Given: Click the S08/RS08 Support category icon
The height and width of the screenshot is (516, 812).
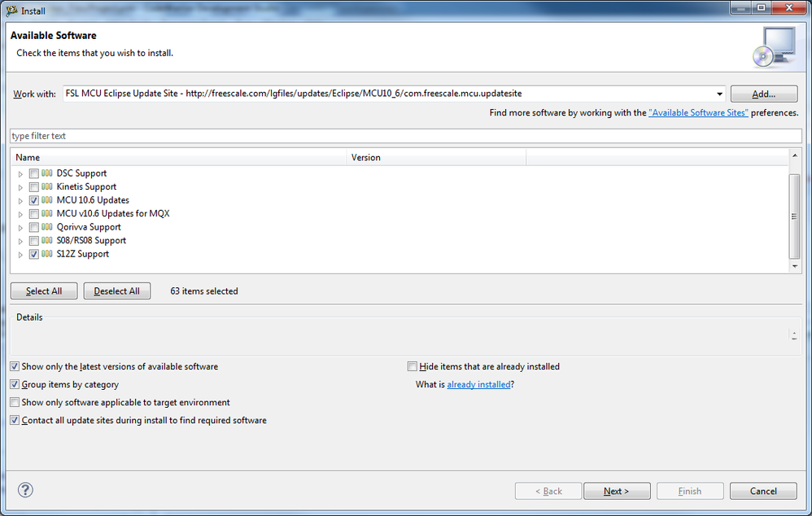Looking at the screenshot, I should [46, 240].
